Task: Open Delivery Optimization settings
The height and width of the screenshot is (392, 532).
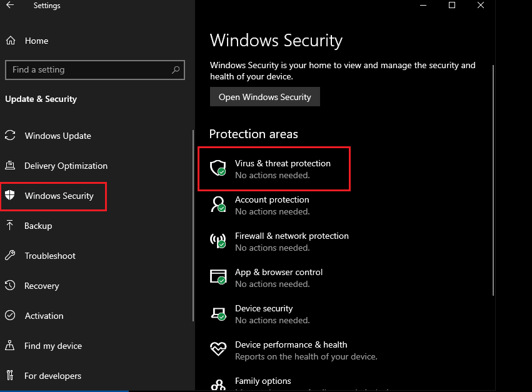Action: pos(66,166)
